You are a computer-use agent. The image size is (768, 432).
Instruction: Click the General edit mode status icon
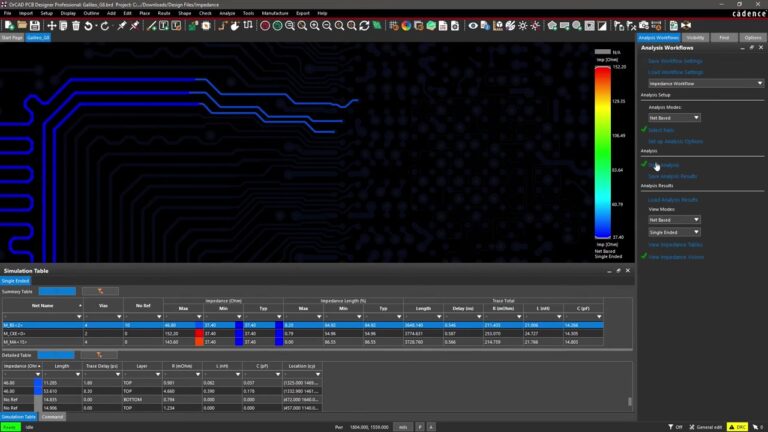705,427
